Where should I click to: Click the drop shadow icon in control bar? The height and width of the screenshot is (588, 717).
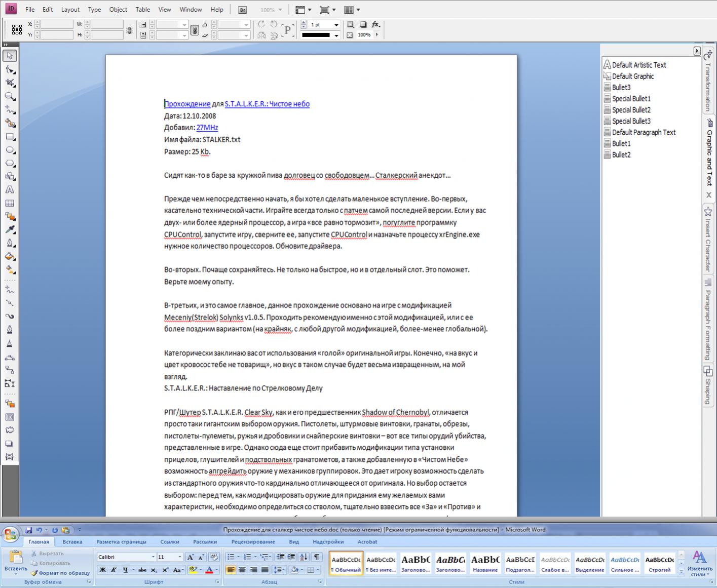[363, 24]
